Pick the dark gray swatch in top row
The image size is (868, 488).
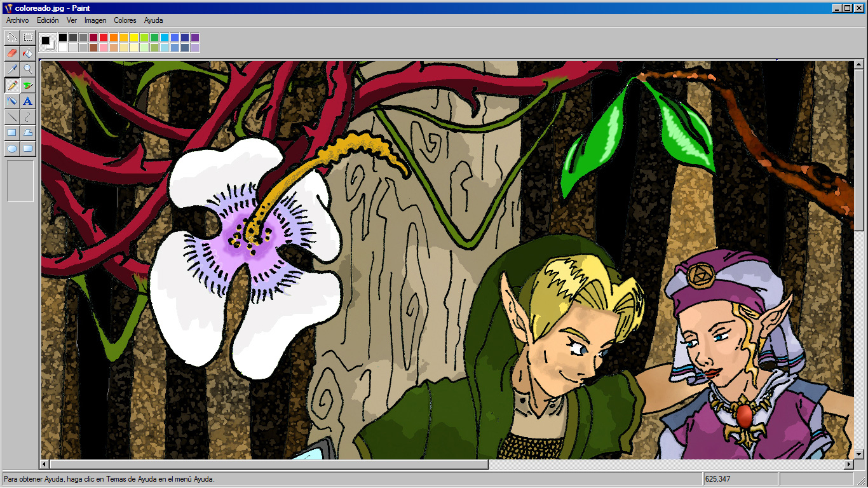(x=73, y=37)
